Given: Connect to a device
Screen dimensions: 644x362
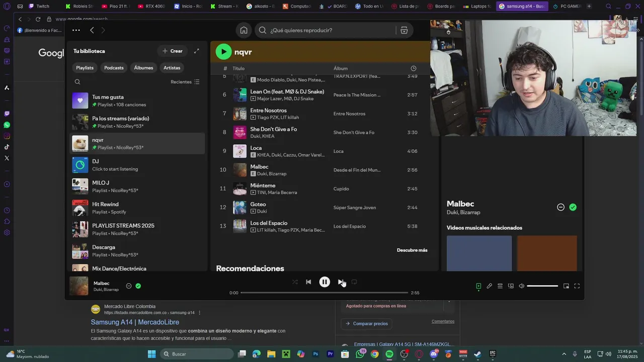Looking at the screenshot, I should [511, 286].
